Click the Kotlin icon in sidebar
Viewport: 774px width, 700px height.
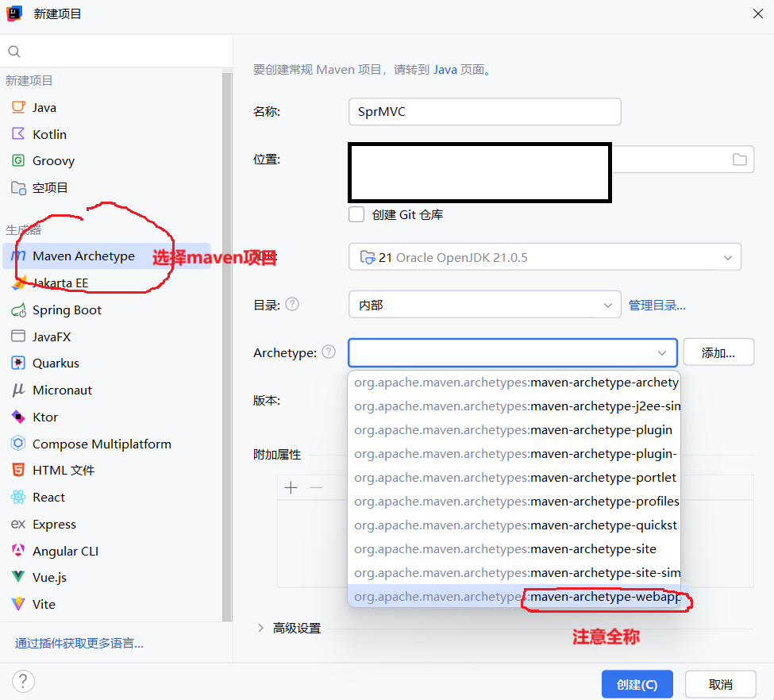(x=18, y=134)
